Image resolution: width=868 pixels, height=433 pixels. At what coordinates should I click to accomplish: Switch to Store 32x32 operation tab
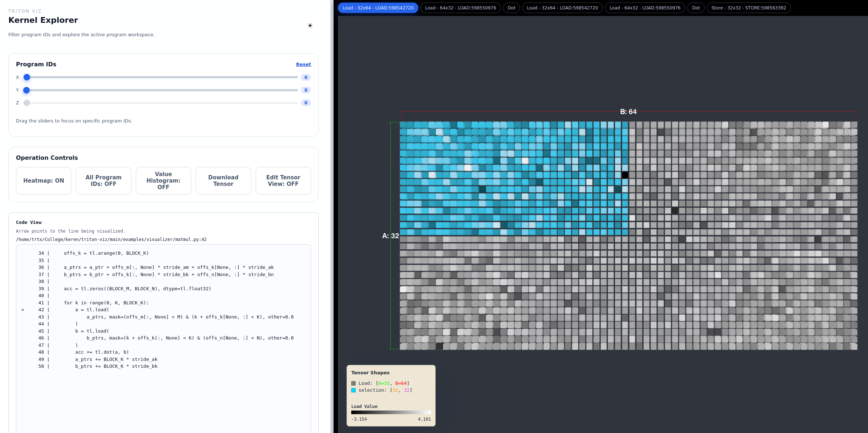point(749,8)
